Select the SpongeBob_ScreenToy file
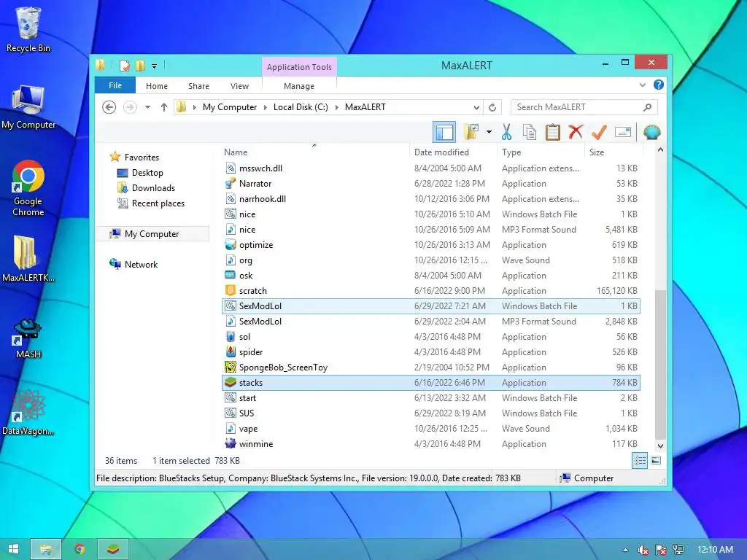The width and height of the screenshot is (747, 560). [431, 367]
